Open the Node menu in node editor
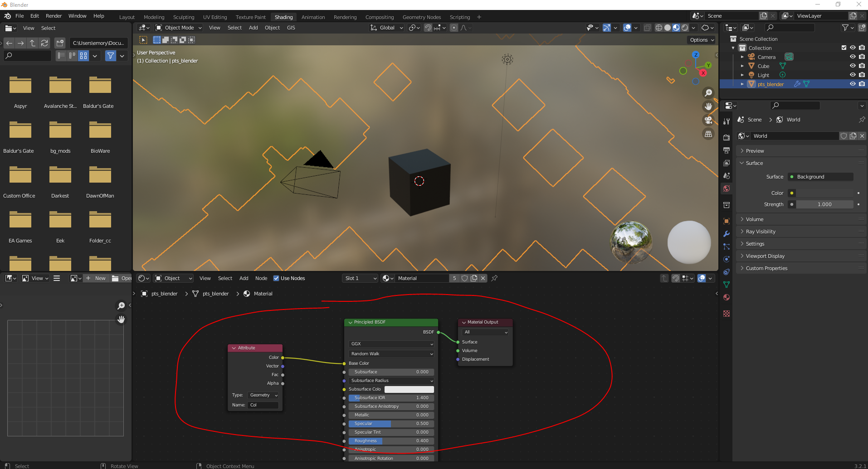The image size is (868, 469). 261,278
